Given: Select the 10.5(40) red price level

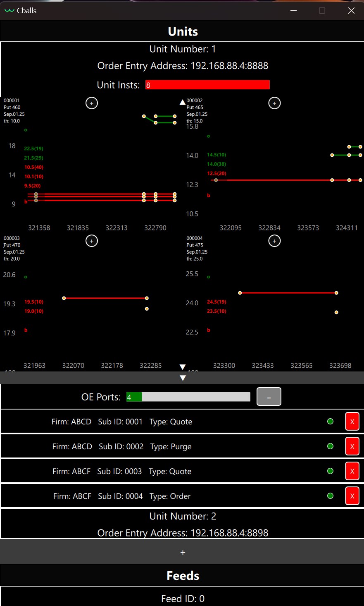Looking at the screenshot, I should [33, 167].
